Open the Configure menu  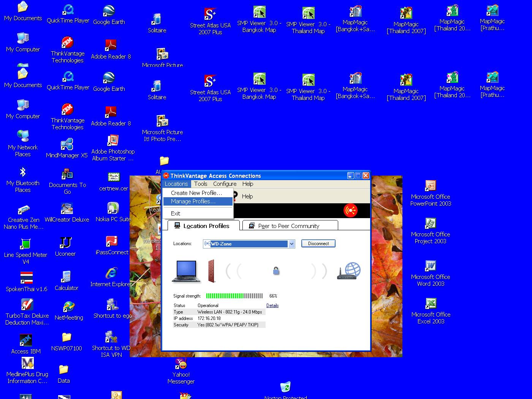pyautogui.click(x=225, y=184)
